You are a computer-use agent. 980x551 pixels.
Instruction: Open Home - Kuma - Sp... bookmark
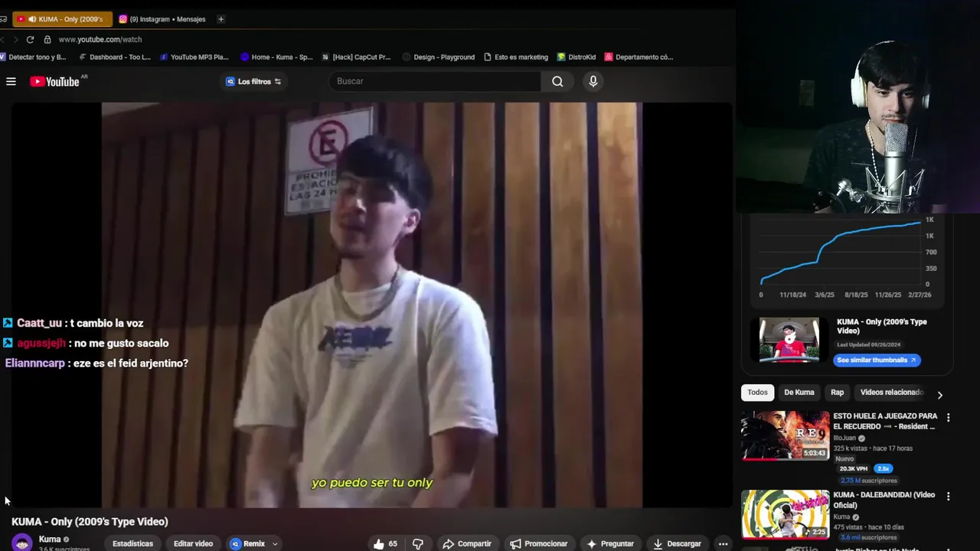click(276, 57)
